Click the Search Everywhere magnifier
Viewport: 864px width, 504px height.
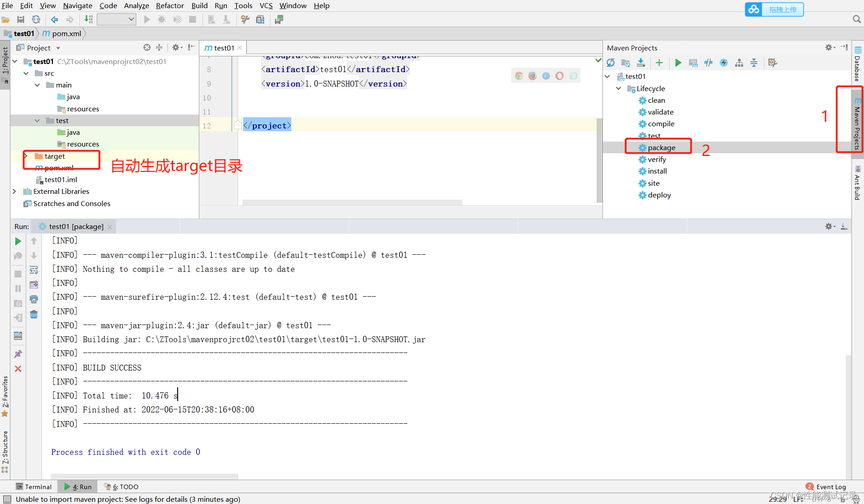(x=857, y=19)
